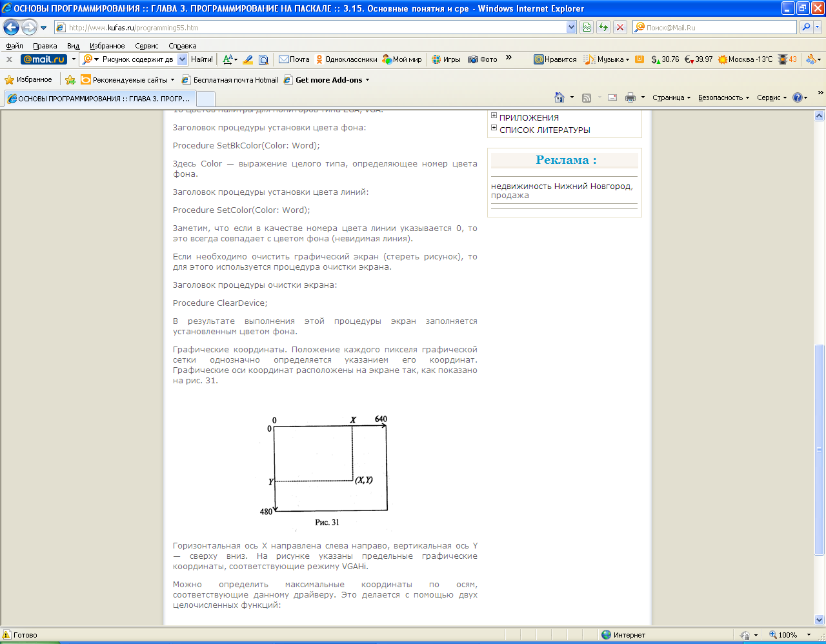826x644 pixels.
Task: Expand toolbar overflow chevron after Фото
Action: point(509,57)
